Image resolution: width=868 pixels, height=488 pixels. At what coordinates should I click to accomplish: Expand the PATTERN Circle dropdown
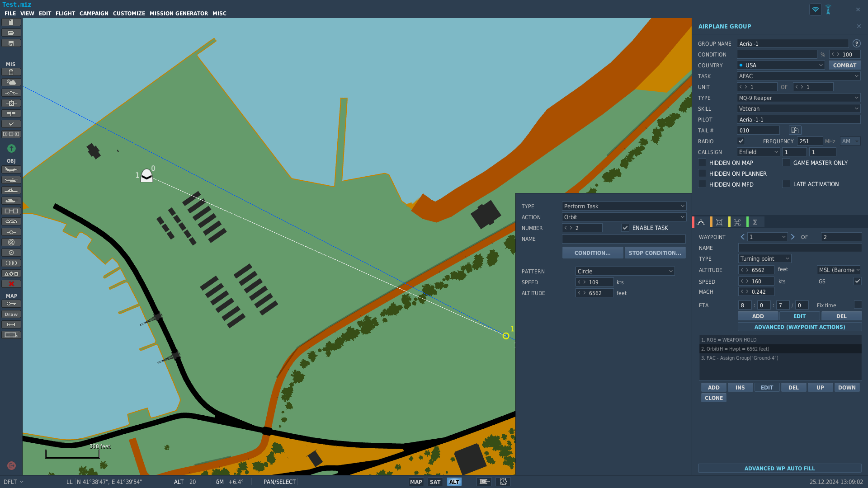click(625, 271)
